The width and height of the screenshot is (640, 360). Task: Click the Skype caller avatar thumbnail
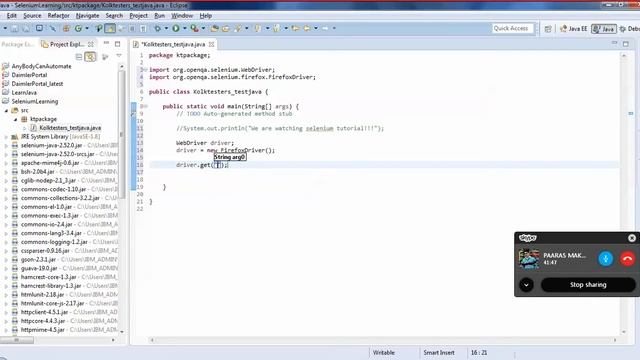click(x=529, y=259)
